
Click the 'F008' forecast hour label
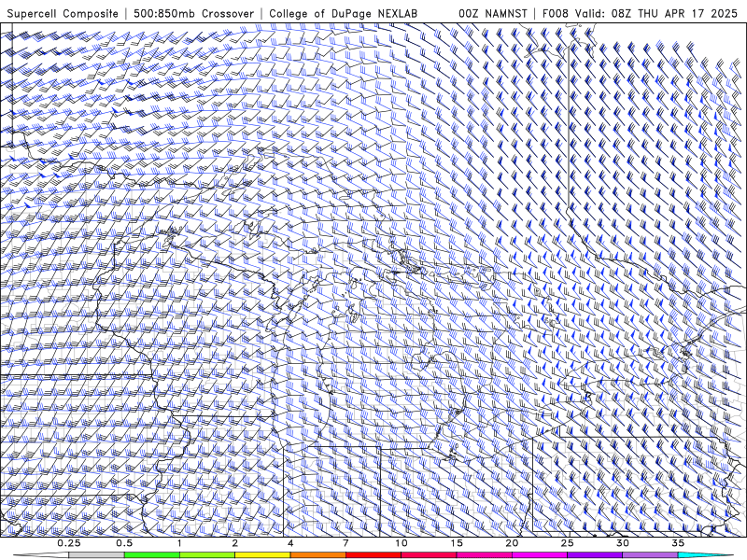point(556,13)
